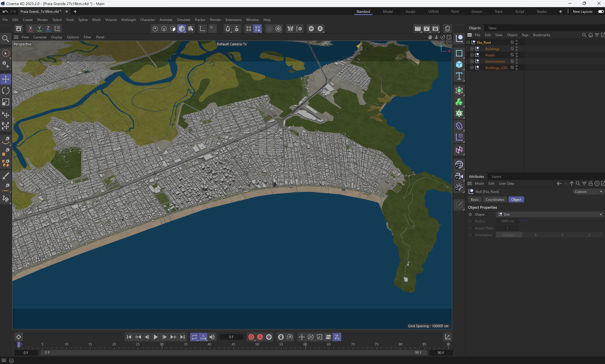Toggle the viewport layout maximize icon
The image size is (605, 364).
[x=449, y=37]
